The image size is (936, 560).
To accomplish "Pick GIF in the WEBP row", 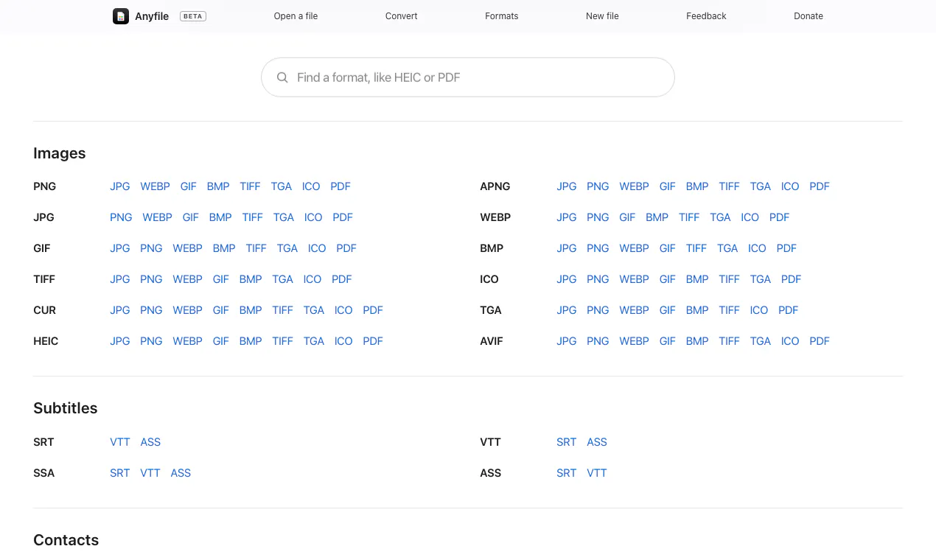I will 627,217.
